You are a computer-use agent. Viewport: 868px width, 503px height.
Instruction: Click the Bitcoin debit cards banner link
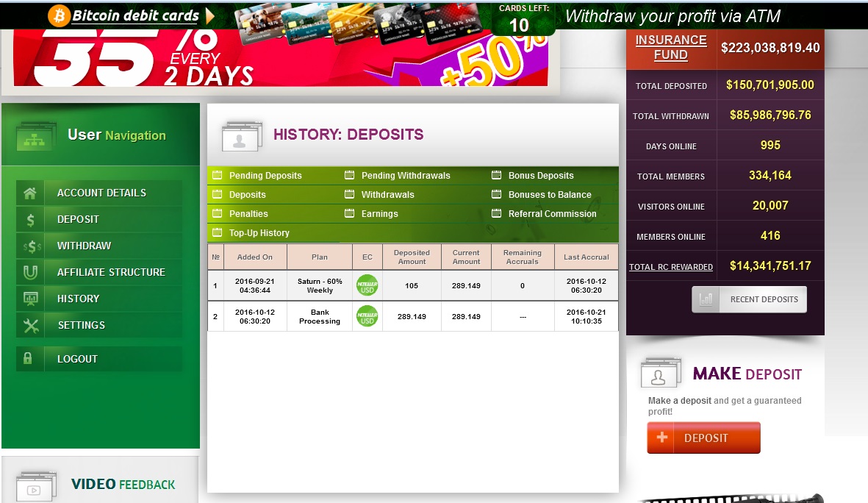pyautogui.click(x=135, y=15)
